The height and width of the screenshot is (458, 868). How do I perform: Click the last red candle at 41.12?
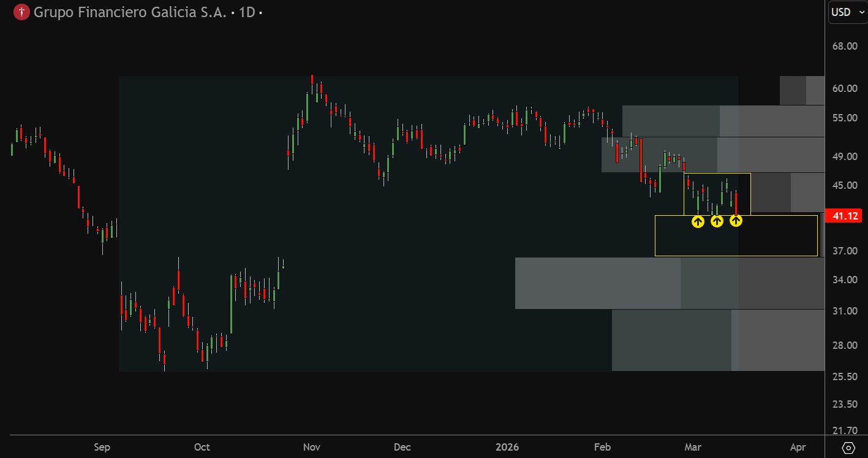click(736, 204)
